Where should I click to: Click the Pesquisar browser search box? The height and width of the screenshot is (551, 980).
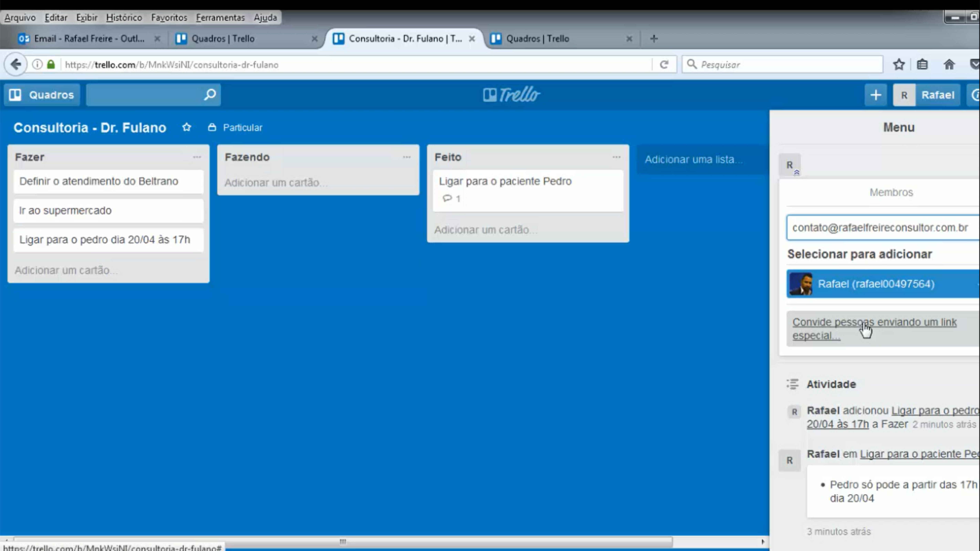click(783, 64)
